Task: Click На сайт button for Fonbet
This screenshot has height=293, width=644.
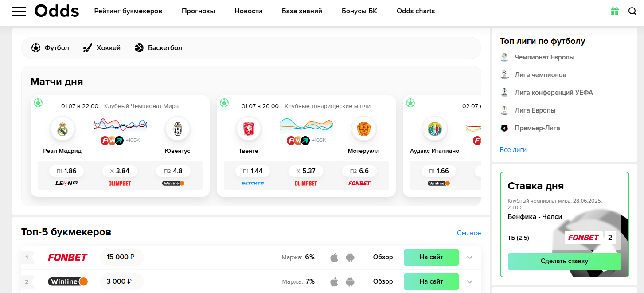Action: [x=431, y=257]
